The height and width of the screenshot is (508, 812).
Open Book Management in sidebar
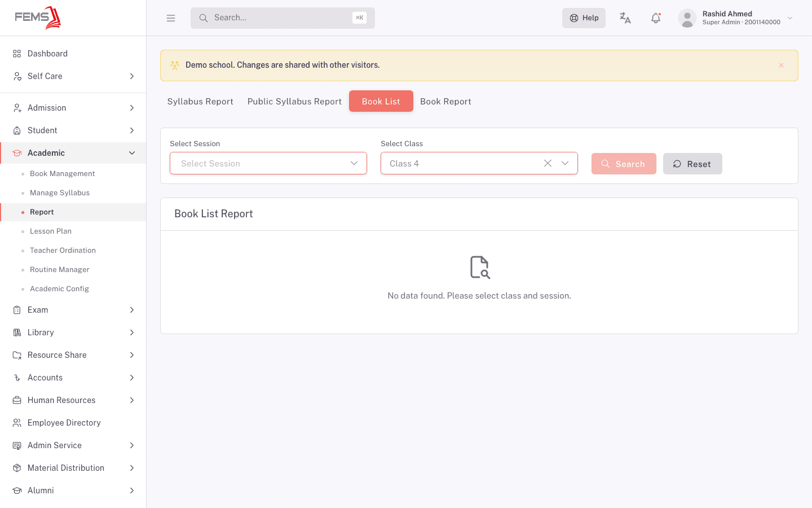62,174
